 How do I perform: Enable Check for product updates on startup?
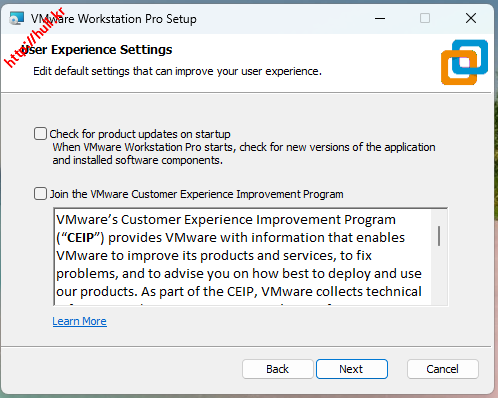(x=40, y=134)
